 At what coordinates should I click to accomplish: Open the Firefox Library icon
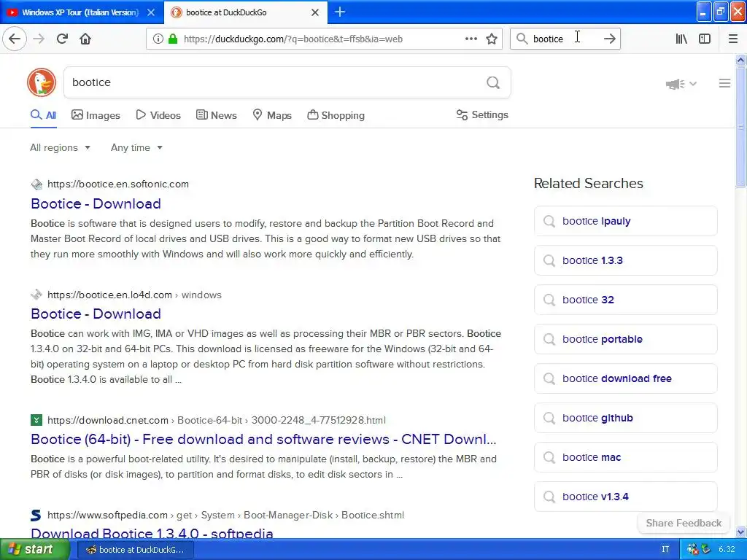(x=681, y=39)
